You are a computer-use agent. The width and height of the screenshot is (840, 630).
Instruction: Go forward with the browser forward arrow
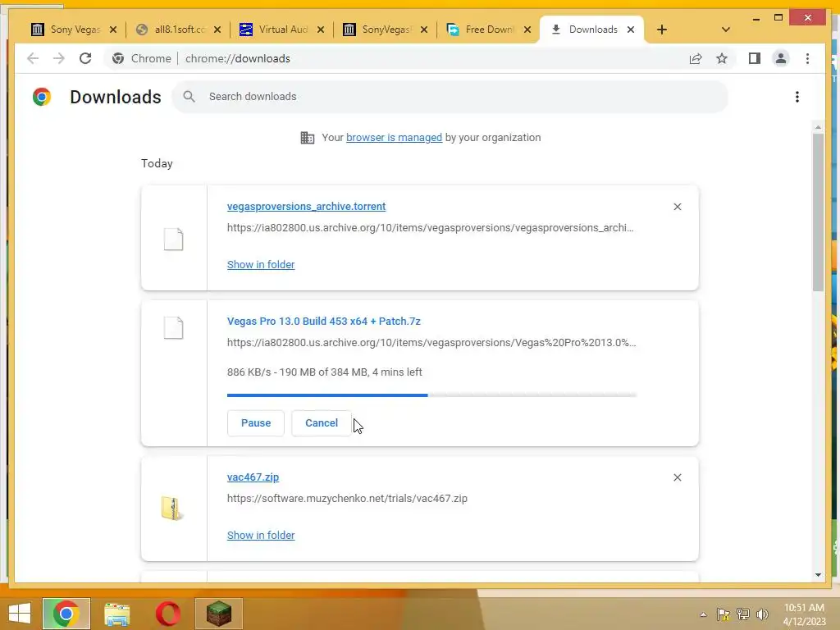[x=59, y=58]
